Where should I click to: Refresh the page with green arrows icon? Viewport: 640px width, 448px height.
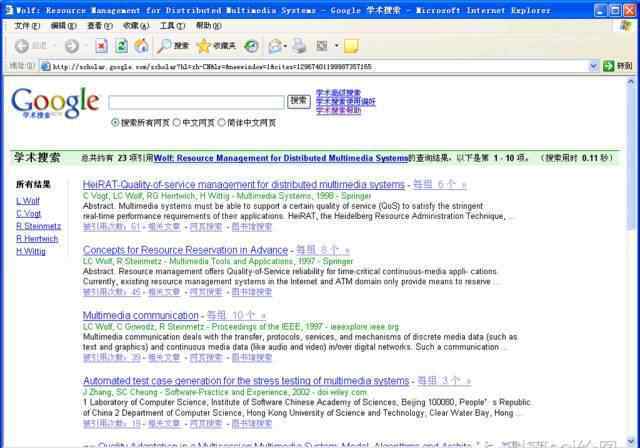(x=121, y=46)
